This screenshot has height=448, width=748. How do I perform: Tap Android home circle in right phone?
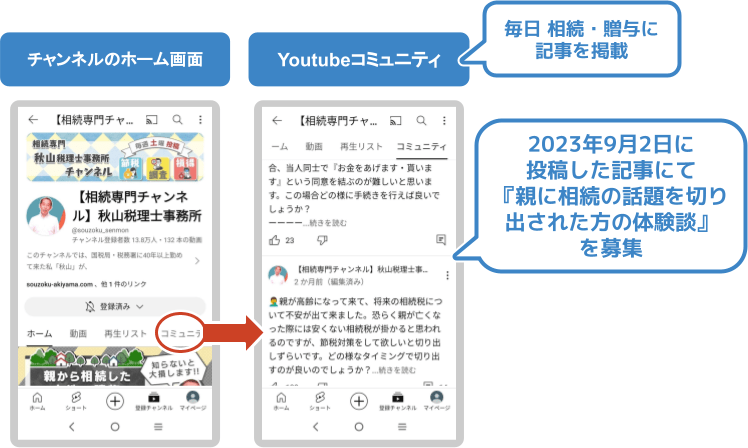359,427
